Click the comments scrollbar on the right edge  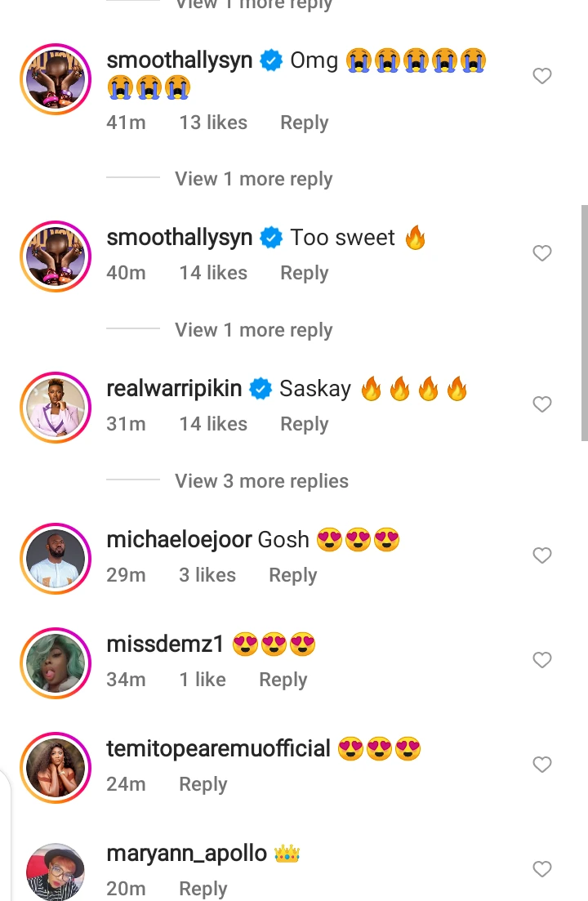(x=584, y=323)
